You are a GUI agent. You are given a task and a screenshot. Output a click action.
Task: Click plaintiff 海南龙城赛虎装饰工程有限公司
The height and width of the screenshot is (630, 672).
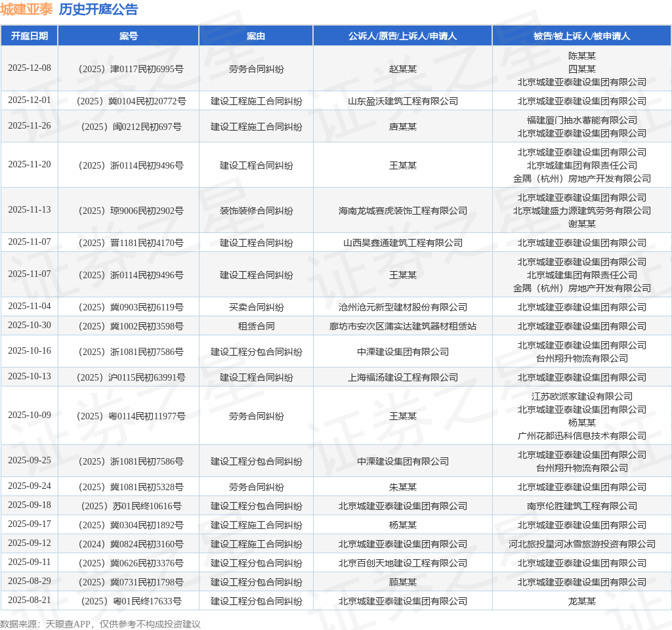coord(402,211)
